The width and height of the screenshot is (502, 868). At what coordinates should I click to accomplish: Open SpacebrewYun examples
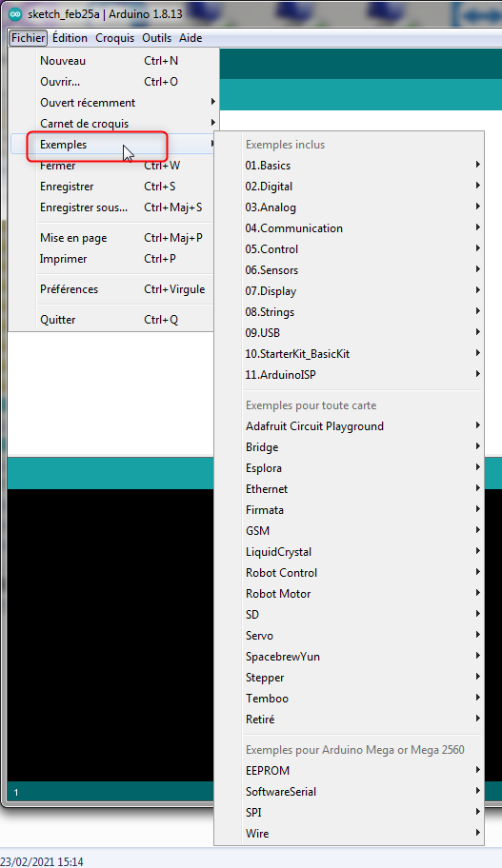(349, 657)
